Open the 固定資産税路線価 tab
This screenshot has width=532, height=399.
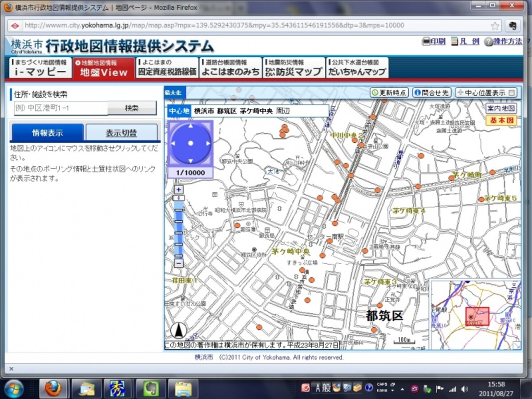[167, 68]
